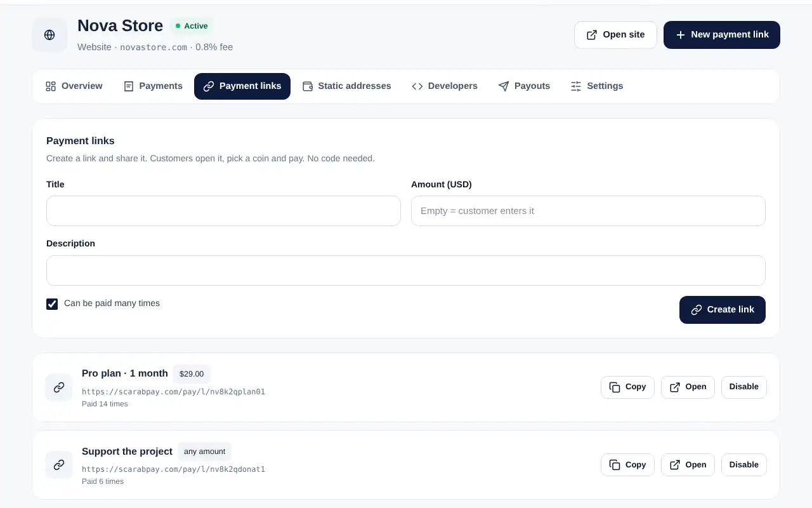This screenshot has width=812, height=508.
Task: Go to the Static addresses tab
Action: point(347,86)
